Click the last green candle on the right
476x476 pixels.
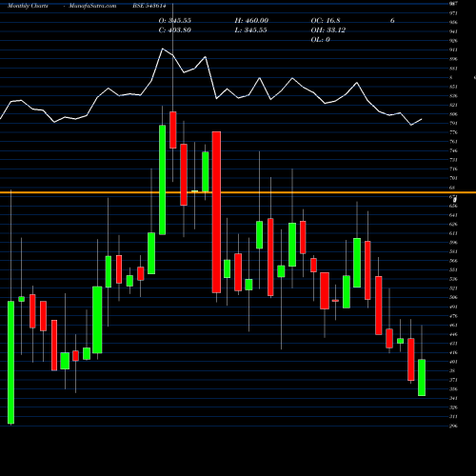tap(422, 378)
